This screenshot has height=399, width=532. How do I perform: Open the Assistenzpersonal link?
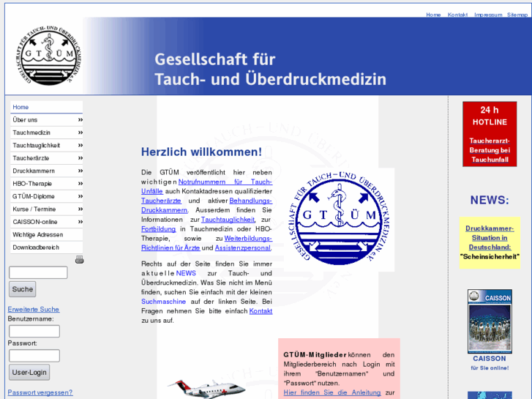coord(243,248)
